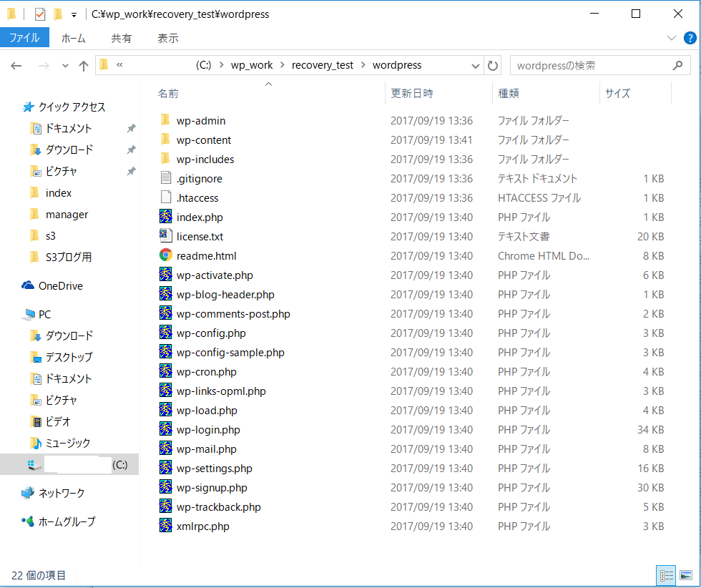Viewport: 701px width, 588px height.
Task: Click the wp-content folder icon
Action: [165, 139]
